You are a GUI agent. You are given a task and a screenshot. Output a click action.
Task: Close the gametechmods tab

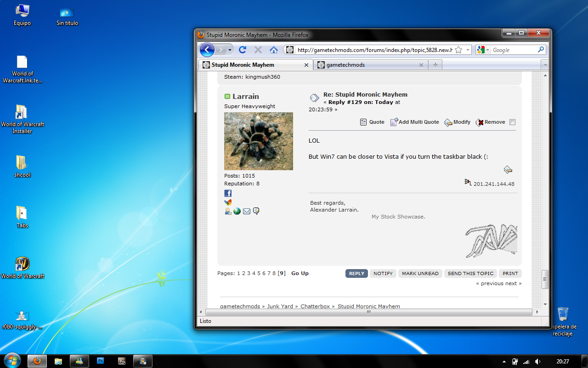coord(421,65)
